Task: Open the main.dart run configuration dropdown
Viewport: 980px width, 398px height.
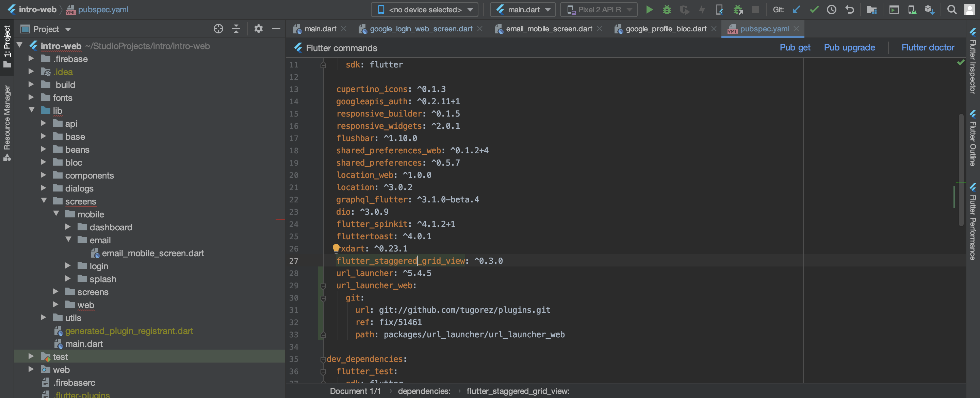Action: point(523,10)
